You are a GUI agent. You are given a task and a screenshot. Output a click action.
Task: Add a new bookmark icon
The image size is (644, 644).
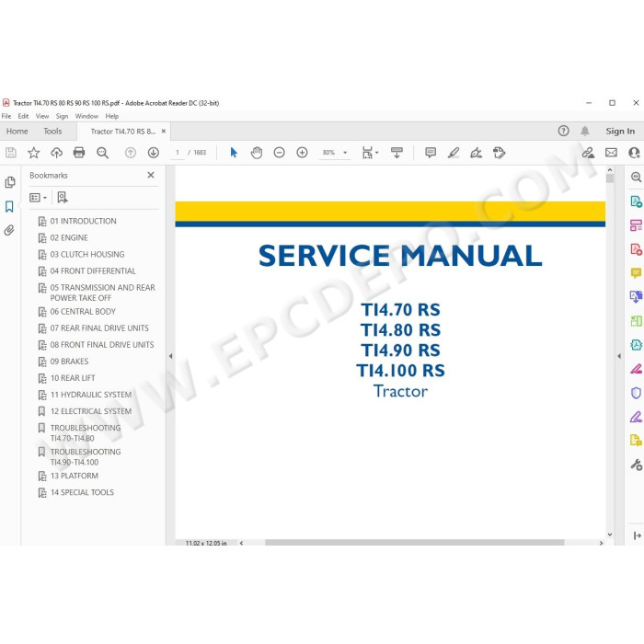pyautogui.click(x=63, y=198)
